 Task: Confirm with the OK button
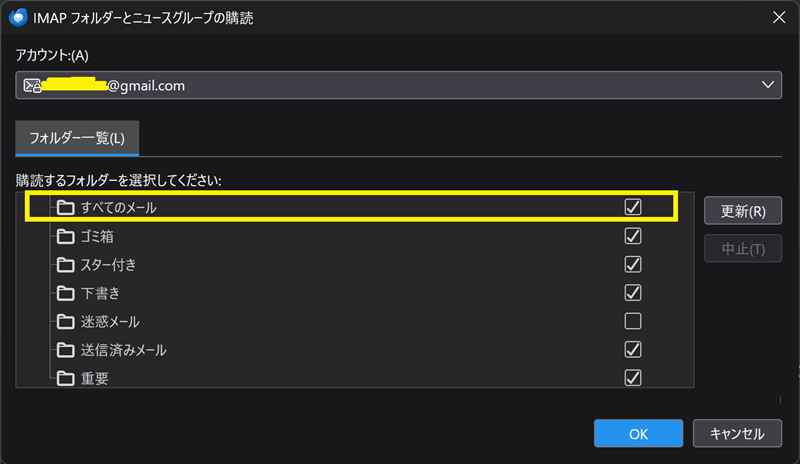tap(638, 433)
